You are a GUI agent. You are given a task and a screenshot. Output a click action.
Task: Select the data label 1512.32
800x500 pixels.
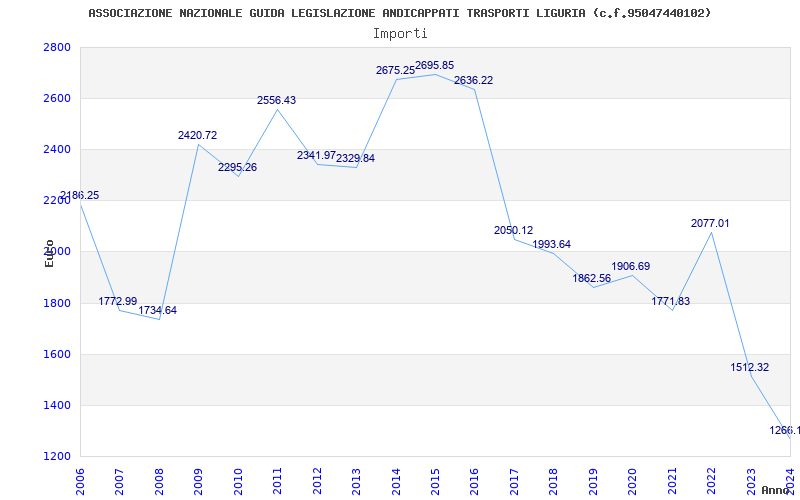click(x=750, y=367)
